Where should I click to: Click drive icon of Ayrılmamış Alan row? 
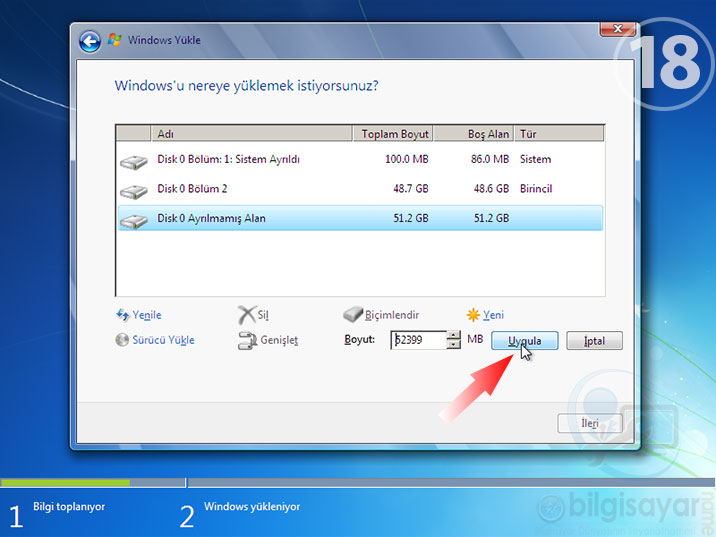pyautogui.click(x=134, y=221)
